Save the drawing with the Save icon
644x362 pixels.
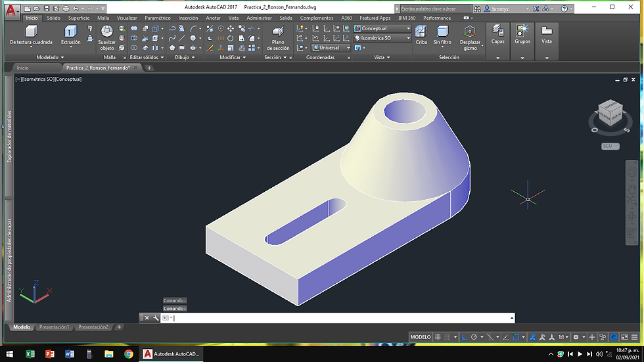pos(47,9)
